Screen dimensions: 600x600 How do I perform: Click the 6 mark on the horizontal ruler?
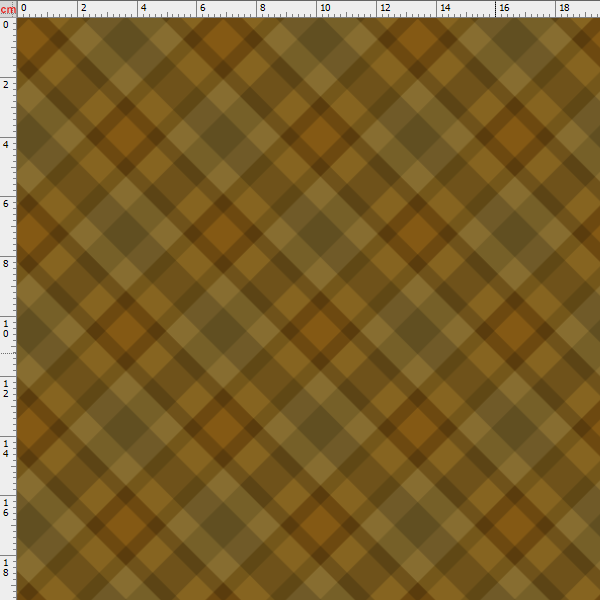tap(203, 8)
